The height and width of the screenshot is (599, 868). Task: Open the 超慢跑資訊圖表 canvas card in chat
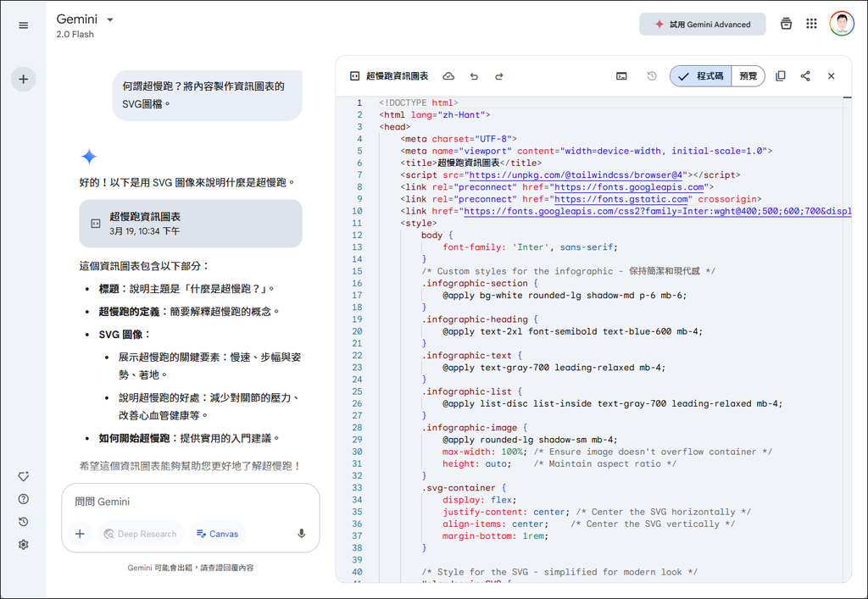pos(191,224)
